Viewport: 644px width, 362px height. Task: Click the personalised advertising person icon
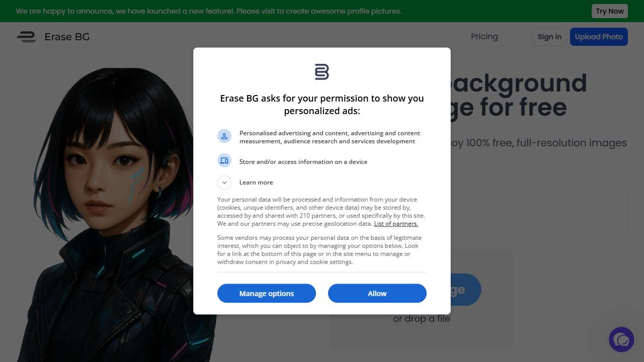coord(224,136)
